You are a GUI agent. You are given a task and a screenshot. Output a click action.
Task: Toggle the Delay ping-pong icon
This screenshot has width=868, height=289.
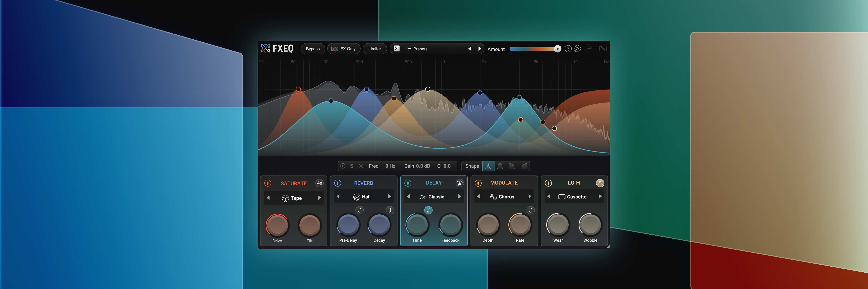pyautogui.click(x=460, y=183)
